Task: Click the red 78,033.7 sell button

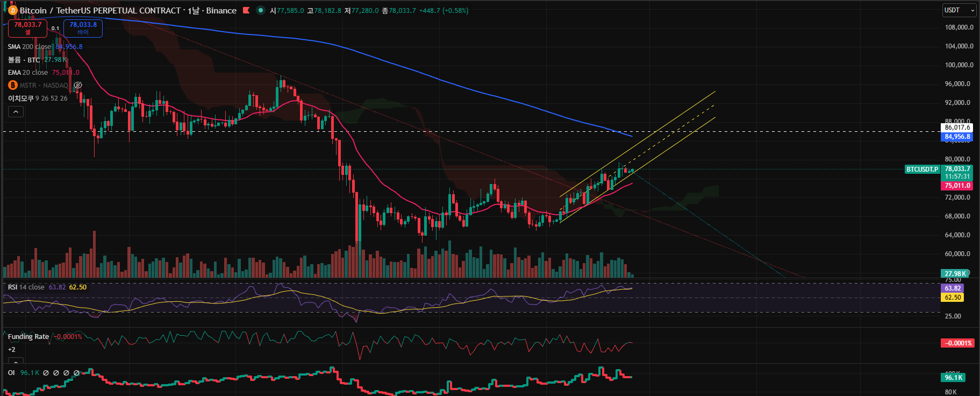Action: (x=27, y=28)
